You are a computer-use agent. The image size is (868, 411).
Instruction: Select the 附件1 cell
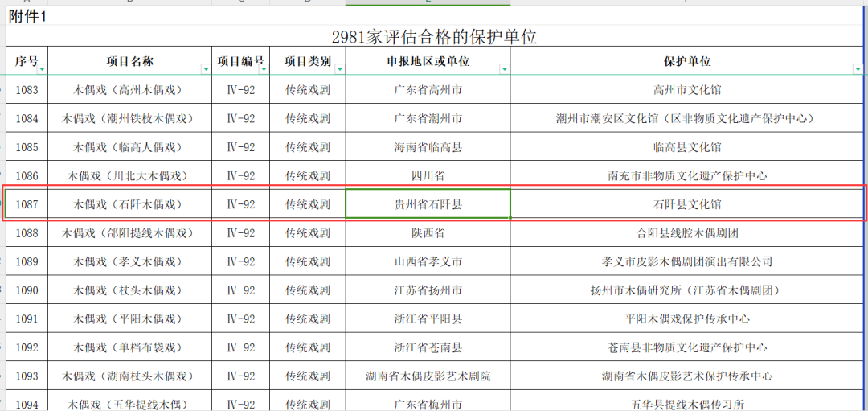[x=28, y=17]
